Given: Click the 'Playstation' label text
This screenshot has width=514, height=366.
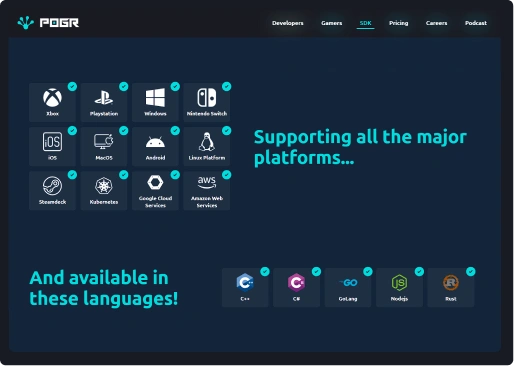Looking at the screenshot, I should (104, 114).
